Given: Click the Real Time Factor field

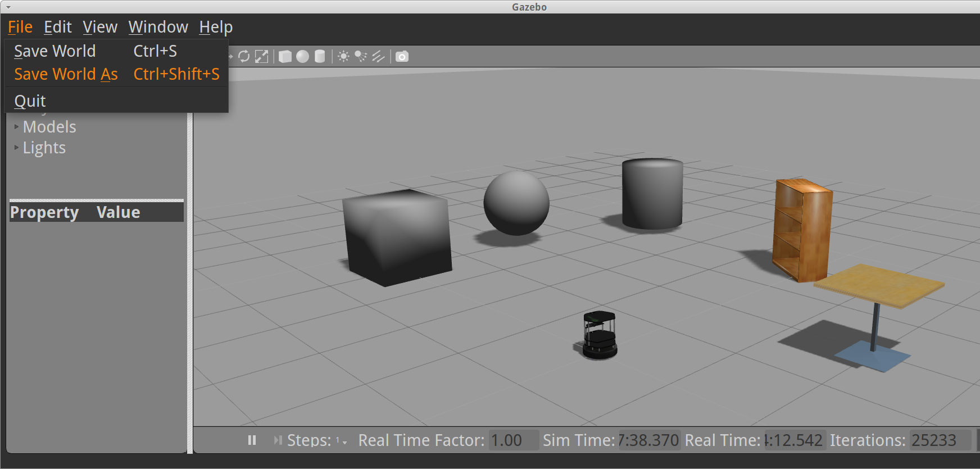Looking at the screenshot, I should 513,440.
